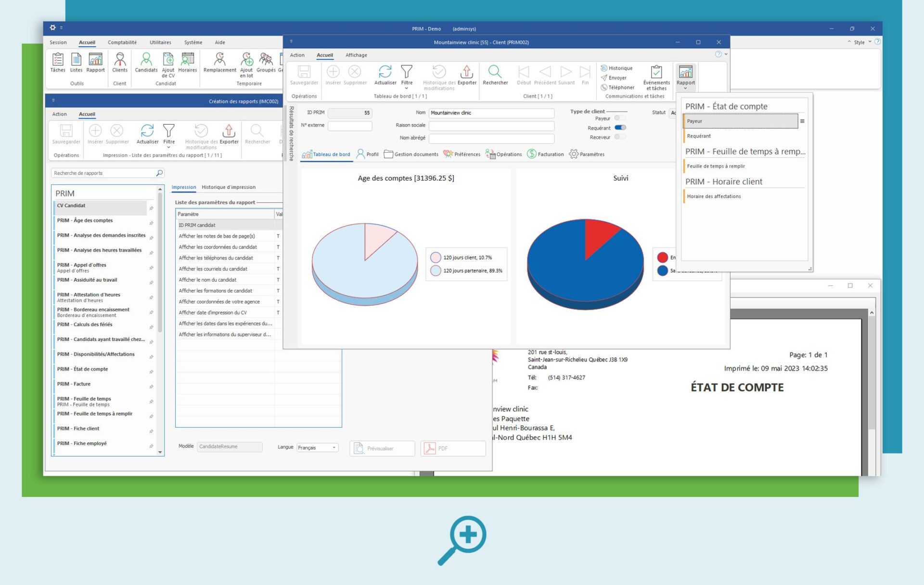Open Historique in Communications group
The width and height of the screenshot is (924, 585).
tap(616, 68)
